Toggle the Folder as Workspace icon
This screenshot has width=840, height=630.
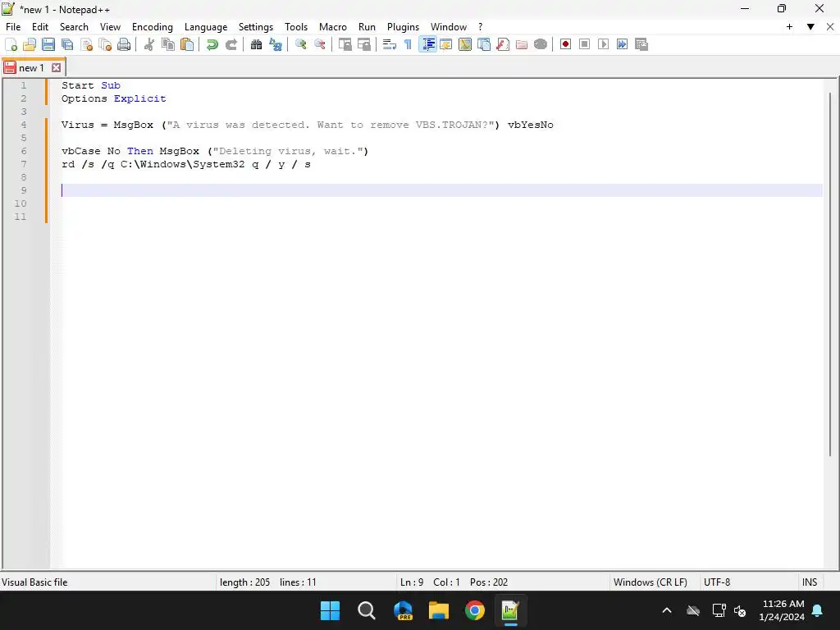(521, 44)
